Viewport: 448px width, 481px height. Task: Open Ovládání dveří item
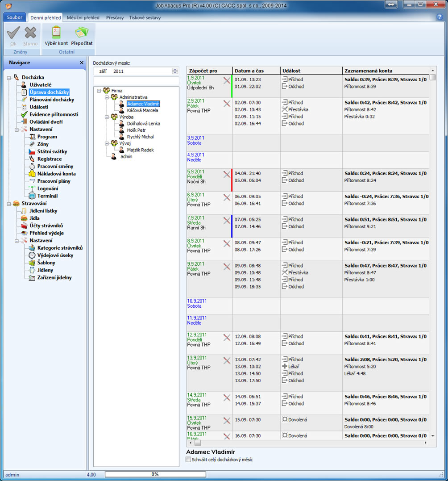[46, 121]
